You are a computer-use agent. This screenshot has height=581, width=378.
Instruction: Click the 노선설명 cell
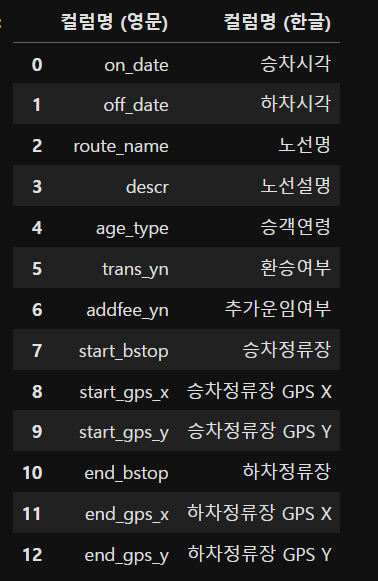pos(295,186)
